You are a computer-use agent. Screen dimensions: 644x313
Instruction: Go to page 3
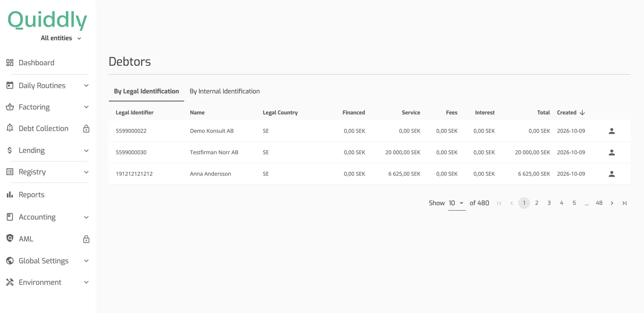549,203
